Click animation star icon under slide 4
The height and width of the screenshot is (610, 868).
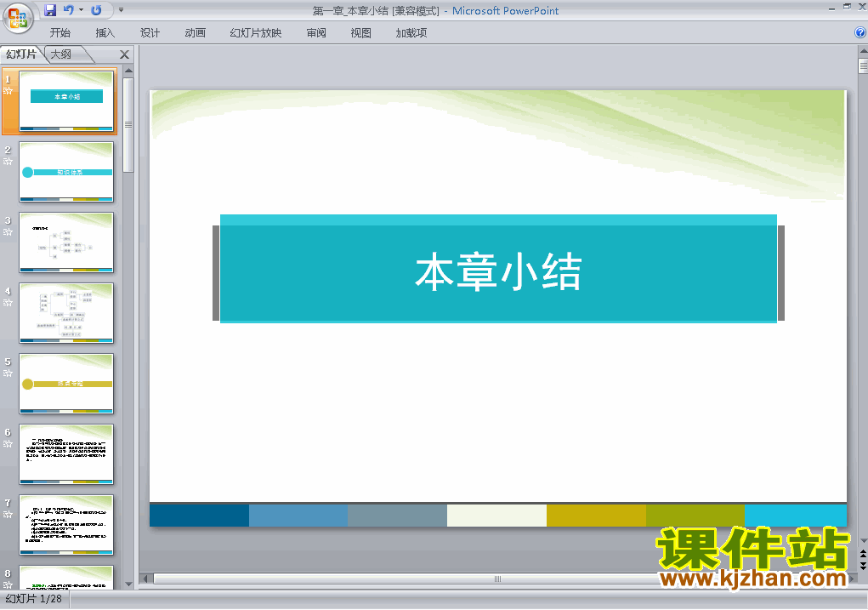tap(8, 303)
